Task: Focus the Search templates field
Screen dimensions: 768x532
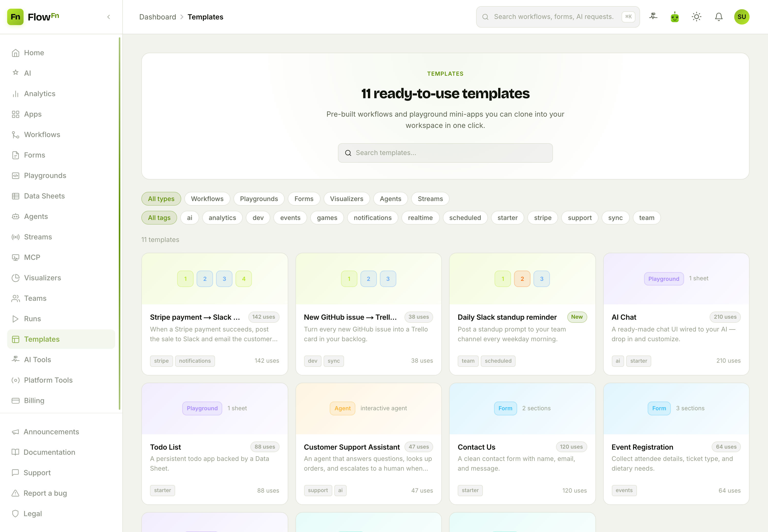Action: 445,153
